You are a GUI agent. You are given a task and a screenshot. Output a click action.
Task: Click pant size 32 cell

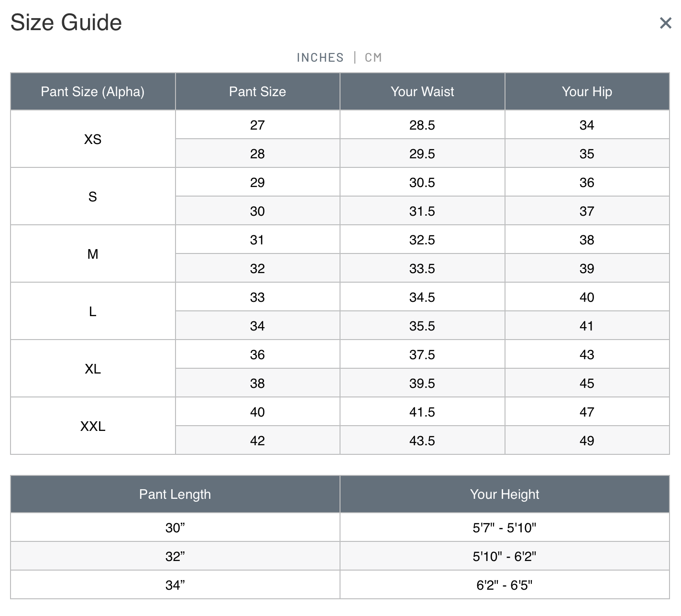[x=257, y=269]
